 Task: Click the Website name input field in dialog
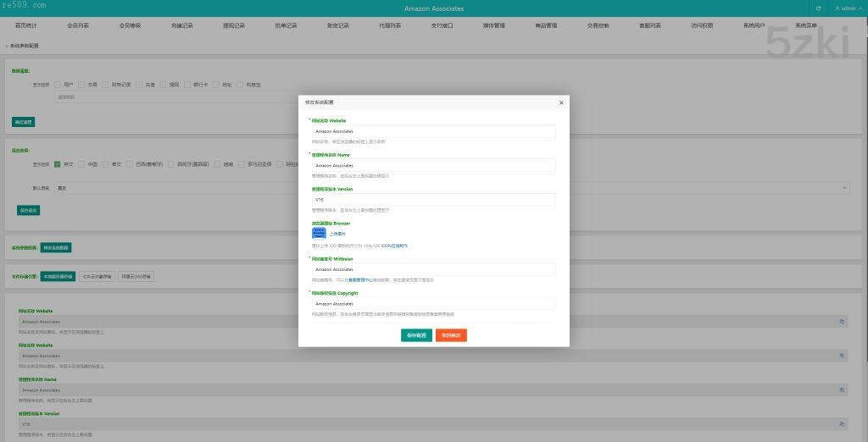tap(433, 131)
